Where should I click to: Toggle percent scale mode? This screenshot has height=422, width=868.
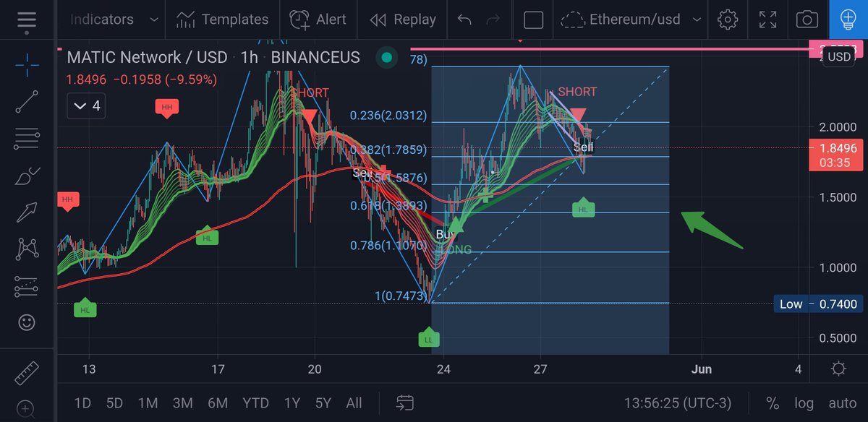(x=773, y=403)
